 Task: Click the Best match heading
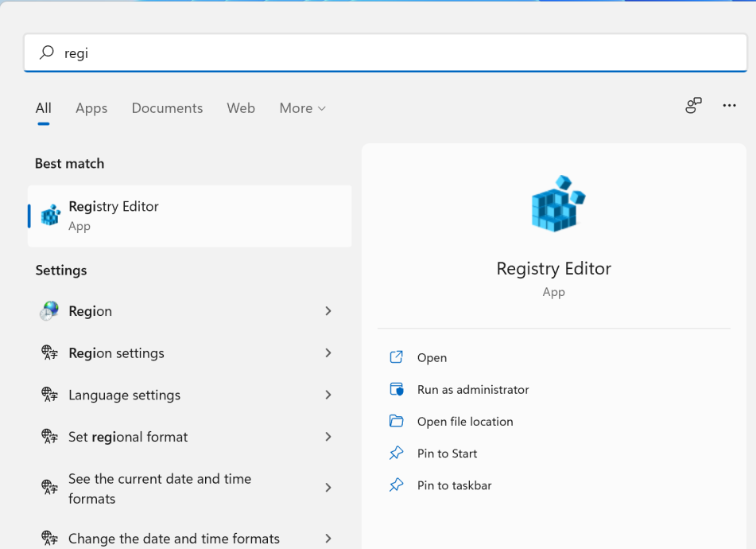69,164
